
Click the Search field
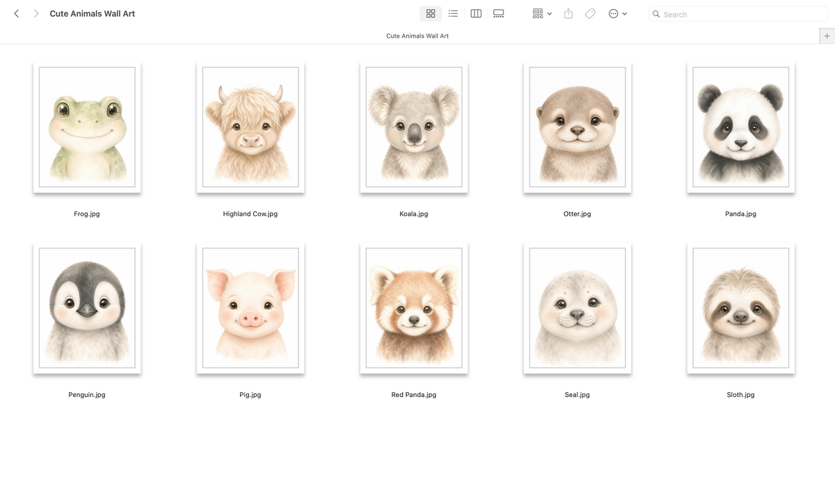click(738, 14)
